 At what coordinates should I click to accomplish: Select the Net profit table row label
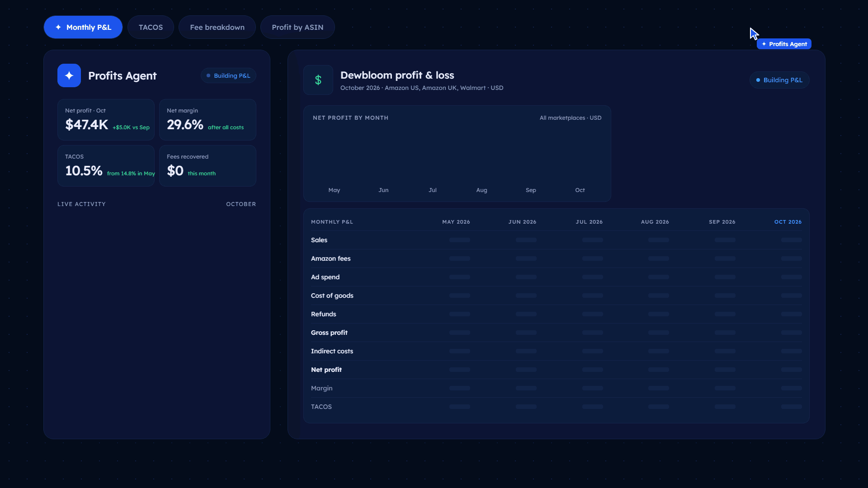[326, 370]
